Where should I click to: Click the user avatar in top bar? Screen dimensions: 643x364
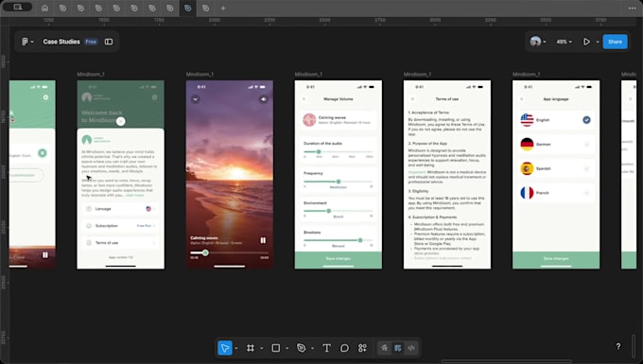tap(535, 42)
